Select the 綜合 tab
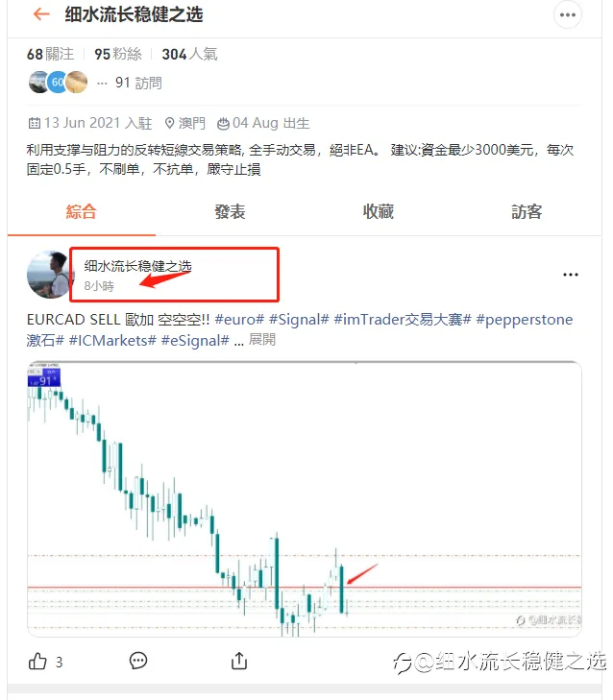613x700 pixels. [82, 211]
